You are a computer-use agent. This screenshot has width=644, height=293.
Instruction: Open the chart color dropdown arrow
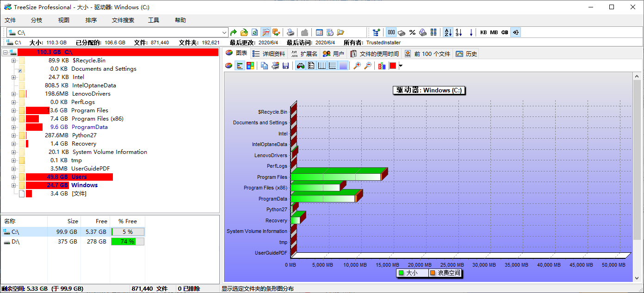tap(401, 66)
